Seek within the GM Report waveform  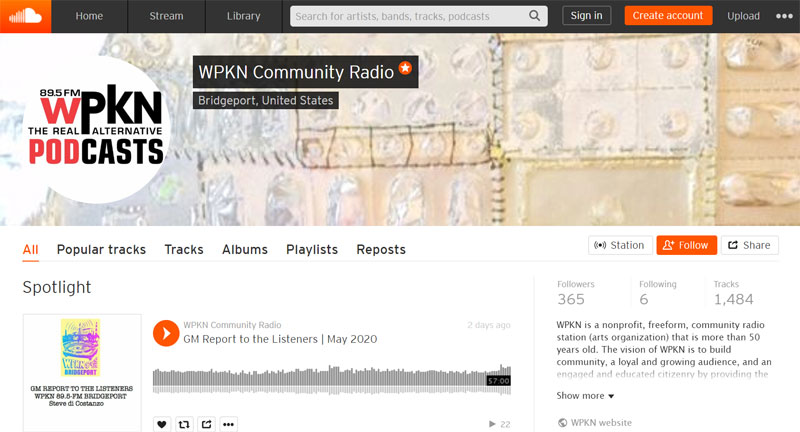click(x=332, y=380)
